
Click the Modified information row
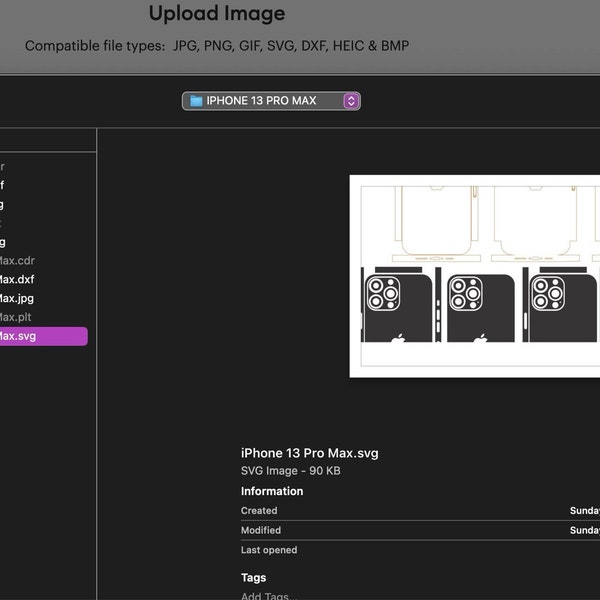pos(420,530)
